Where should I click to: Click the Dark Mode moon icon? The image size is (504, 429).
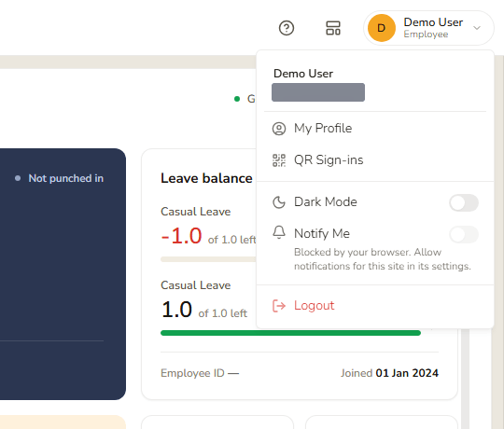click(279, 202)
